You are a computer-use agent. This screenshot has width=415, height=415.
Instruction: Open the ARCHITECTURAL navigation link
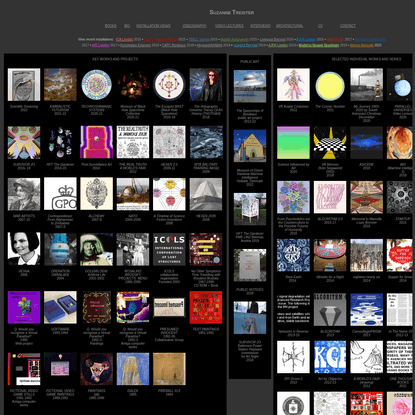pyautogui.click(x=289, y=26)
